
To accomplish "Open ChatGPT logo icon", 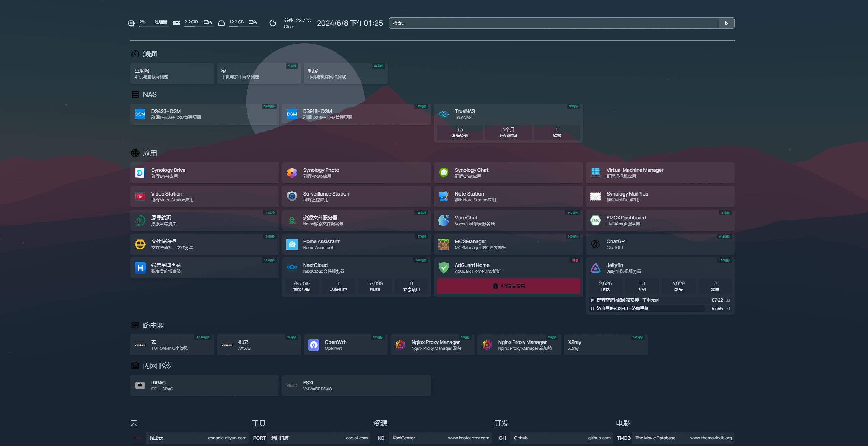I will (596, 244).
